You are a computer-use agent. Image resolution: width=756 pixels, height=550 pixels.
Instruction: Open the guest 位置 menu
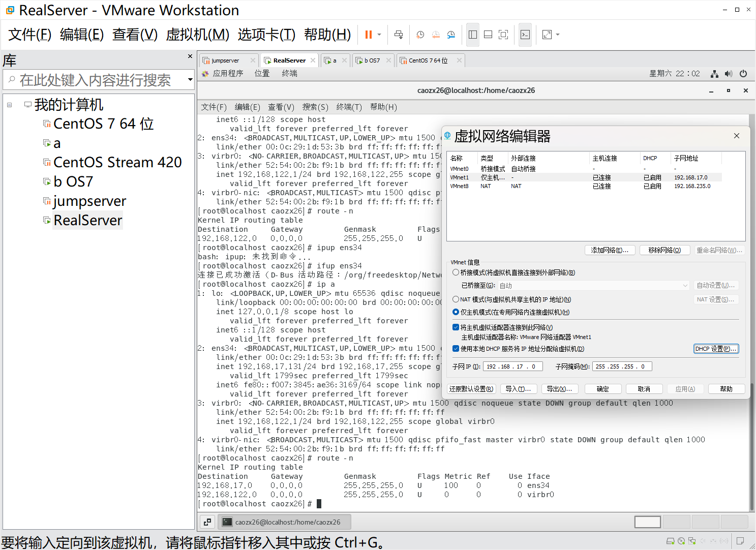click(x=262, y=74)
